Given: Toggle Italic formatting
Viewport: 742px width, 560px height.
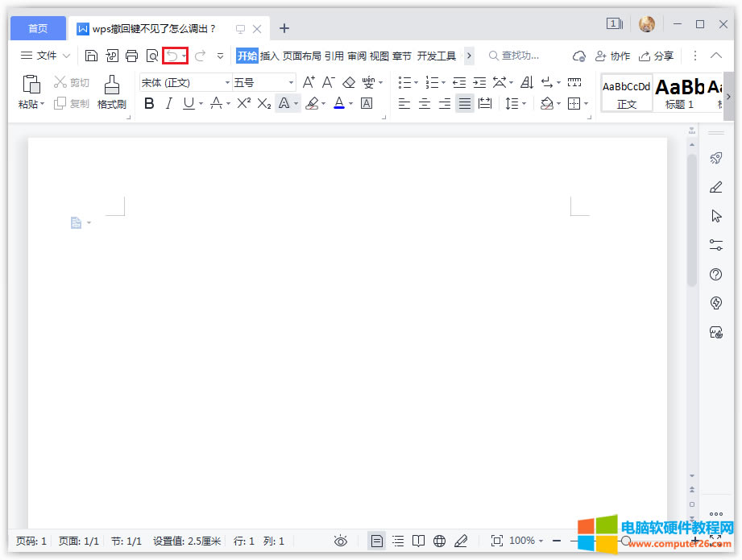Looking at the screenshot, I should tap(168, 103).
